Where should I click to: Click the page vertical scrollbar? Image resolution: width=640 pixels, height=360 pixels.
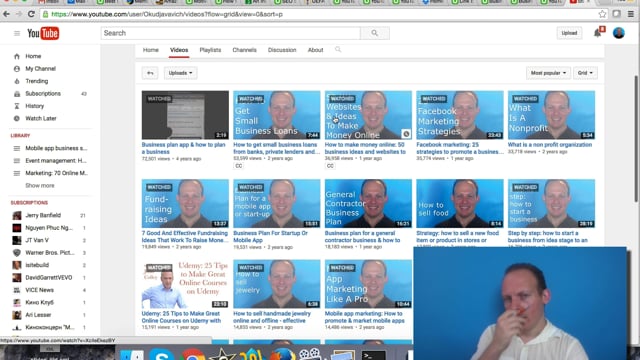(636, 139)
